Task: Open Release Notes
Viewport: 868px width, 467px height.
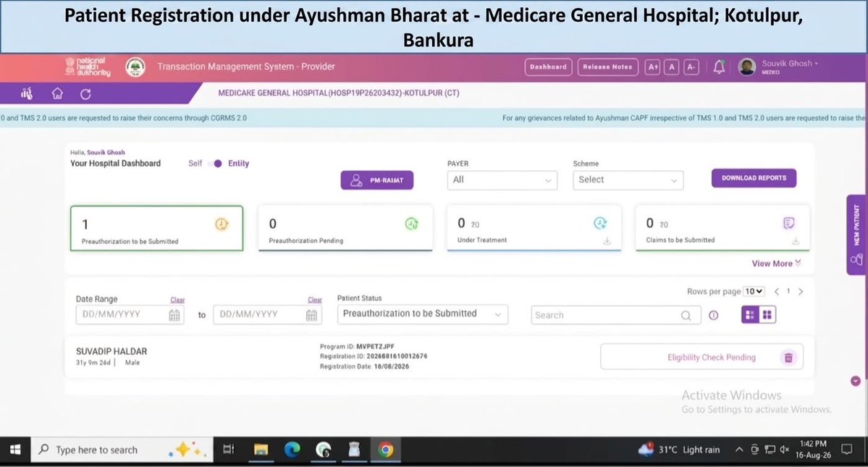Action: [x=607, y=67]
